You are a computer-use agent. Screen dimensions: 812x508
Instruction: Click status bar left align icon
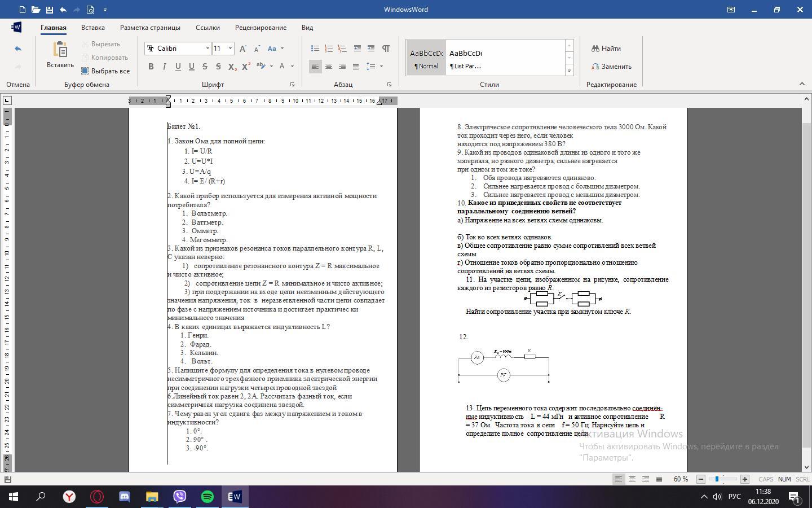[x=619, y=479]
